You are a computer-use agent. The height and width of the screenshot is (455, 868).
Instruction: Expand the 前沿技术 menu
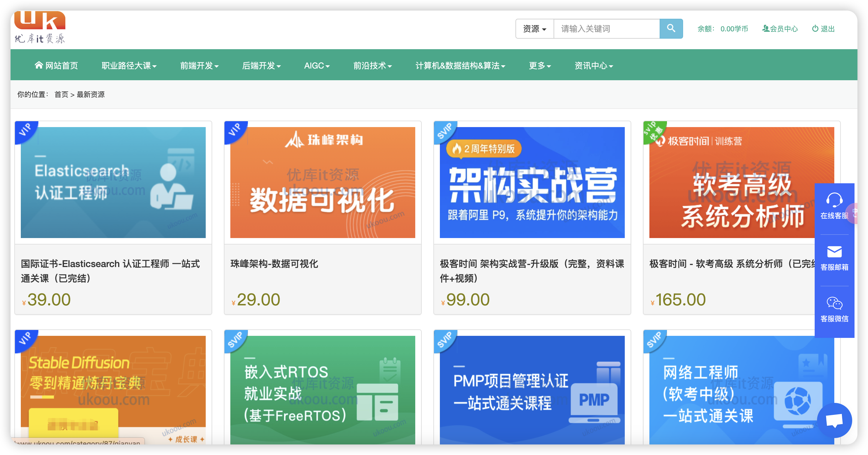(372, 65)
